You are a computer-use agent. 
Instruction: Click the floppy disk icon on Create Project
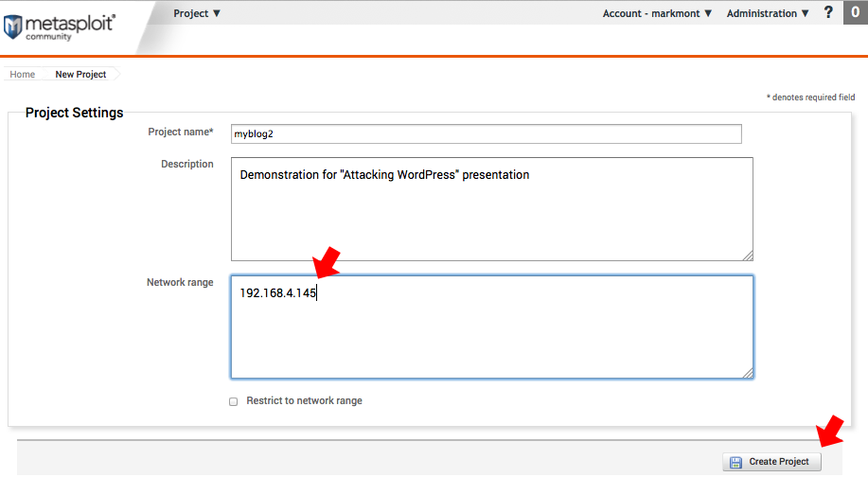[736, 462]
